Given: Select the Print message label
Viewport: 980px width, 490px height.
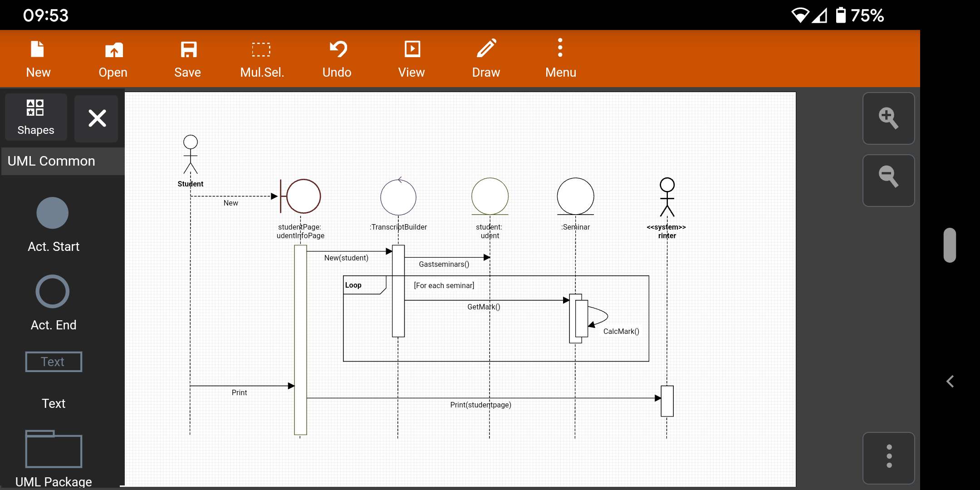Looking at the screenshot, I should coord(239,392).
